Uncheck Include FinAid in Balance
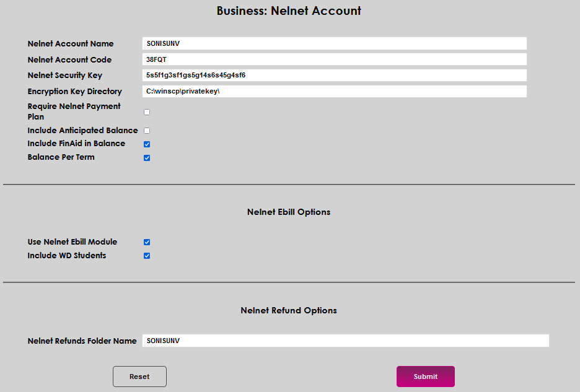This screenshot has height=392, width=580. (x=146, y=144)
